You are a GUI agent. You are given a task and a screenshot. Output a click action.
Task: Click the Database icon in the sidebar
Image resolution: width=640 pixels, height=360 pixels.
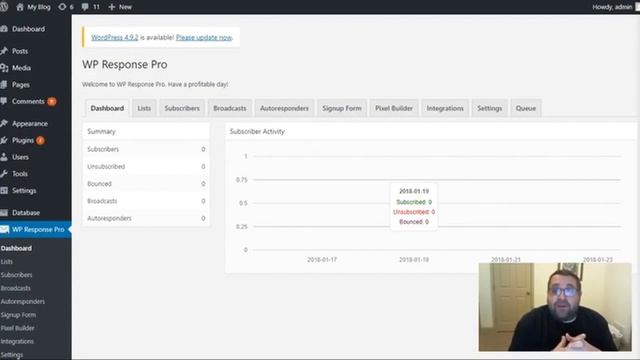coord(4,212)
